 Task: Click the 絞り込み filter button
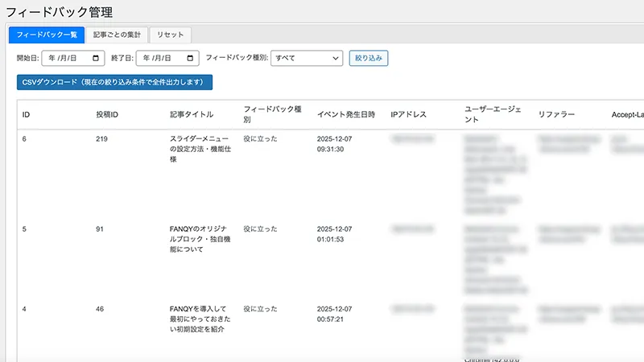pos(369,58)
